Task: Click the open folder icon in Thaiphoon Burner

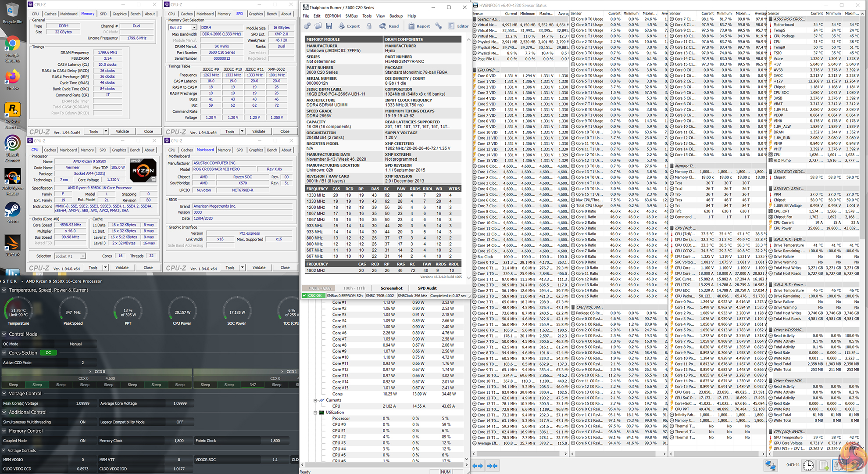Action: 318,26
